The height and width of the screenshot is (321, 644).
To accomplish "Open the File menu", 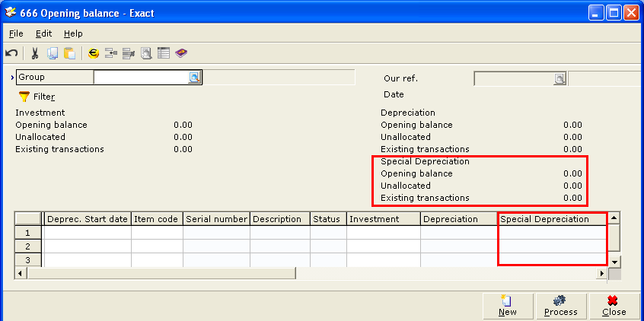I will pos(16,33).
